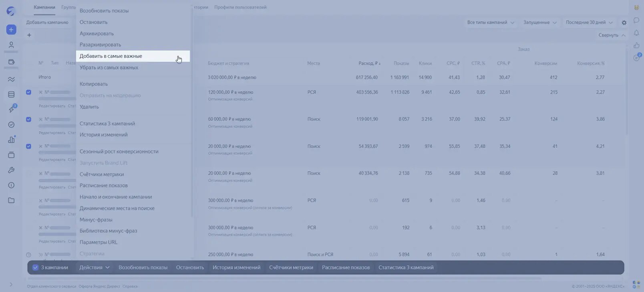Choose Разархивировать in the actions menu
The width and height of the screenshot is (644, 292).
click(133, 45)
